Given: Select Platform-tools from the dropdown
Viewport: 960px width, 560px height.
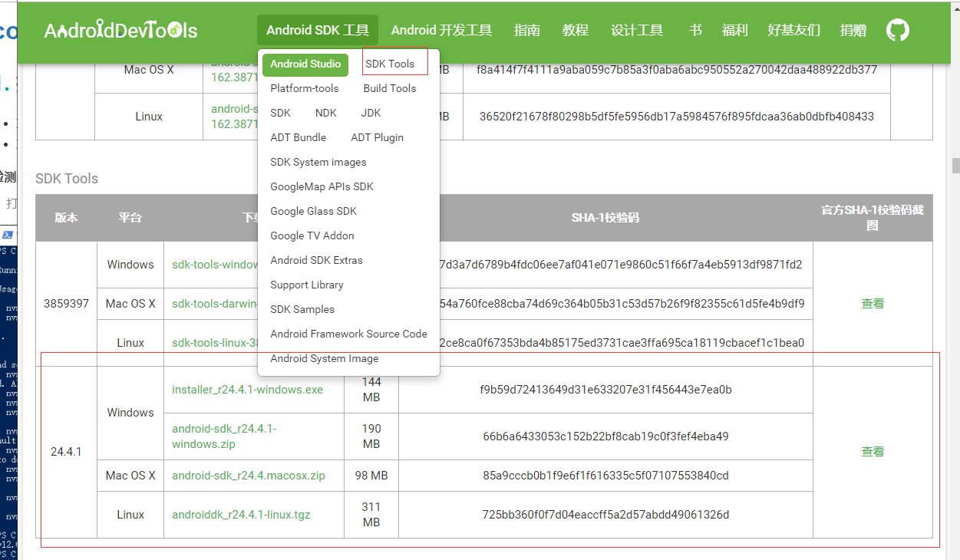Looking at the screenshot, I should [x=305, y=89].
